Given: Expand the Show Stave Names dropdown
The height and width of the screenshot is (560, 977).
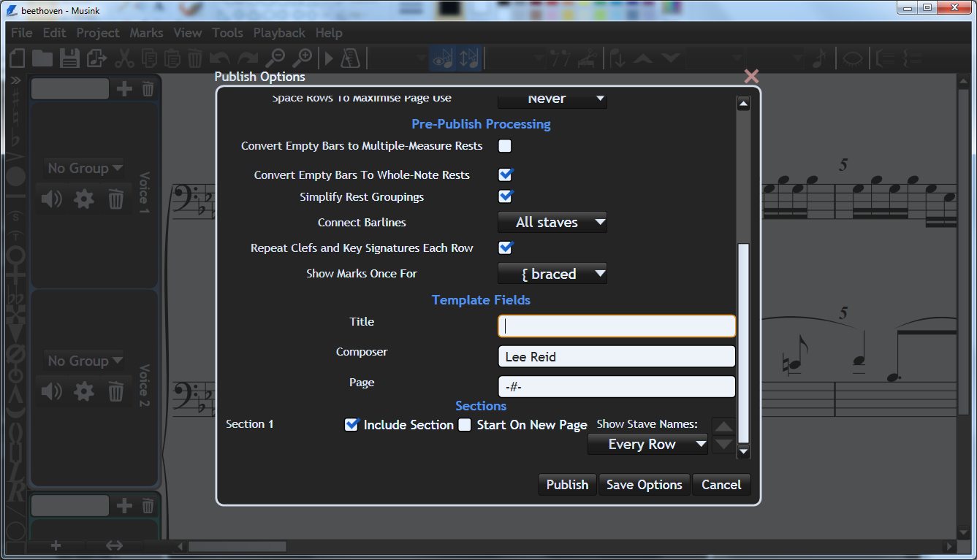Looking at the screenshot, I should coord(647,444).
